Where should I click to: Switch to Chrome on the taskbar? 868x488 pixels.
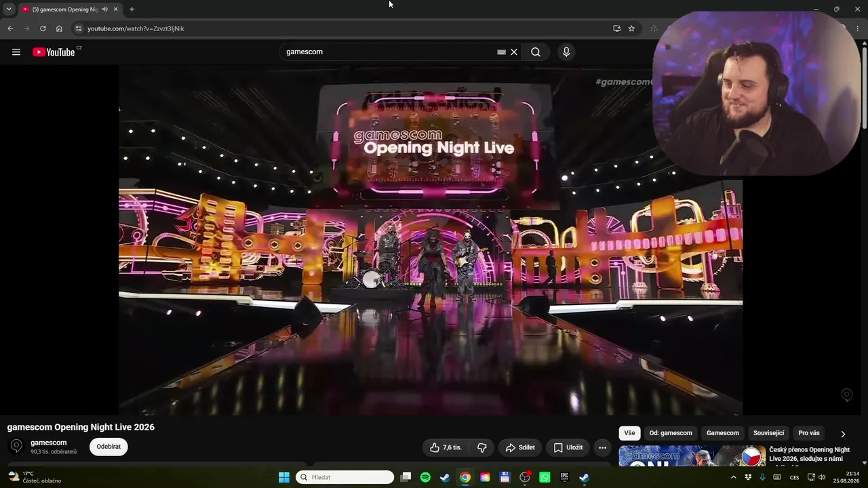(x=465, y=477)
